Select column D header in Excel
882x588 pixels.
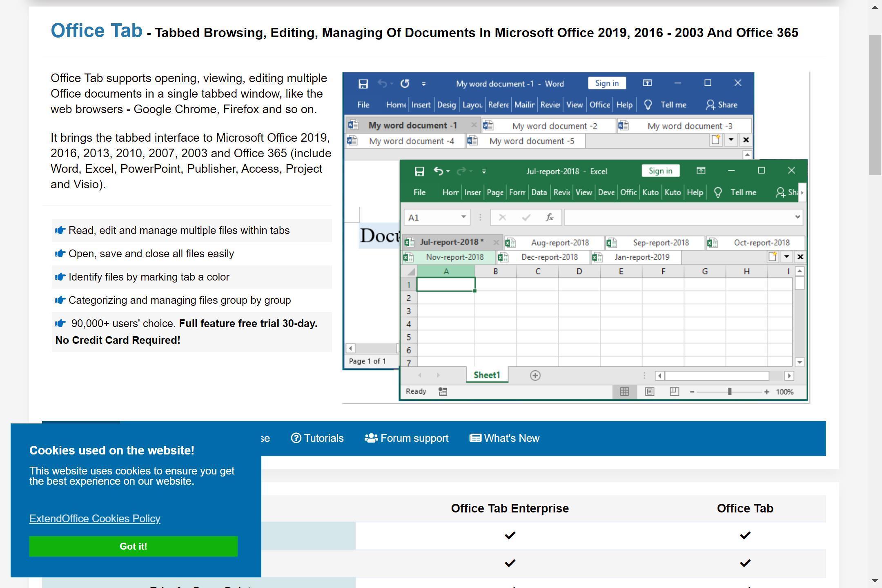[x=579, y=272]
